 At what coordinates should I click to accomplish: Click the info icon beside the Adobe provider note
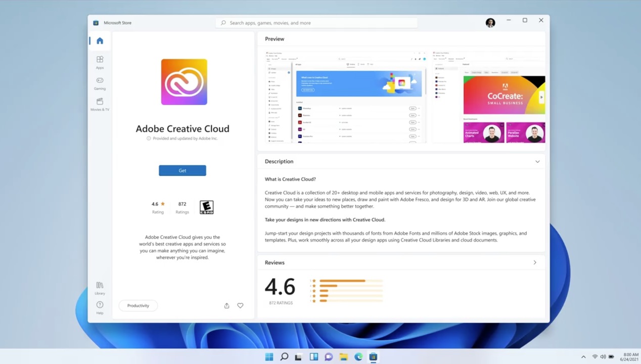pos(149,138)
